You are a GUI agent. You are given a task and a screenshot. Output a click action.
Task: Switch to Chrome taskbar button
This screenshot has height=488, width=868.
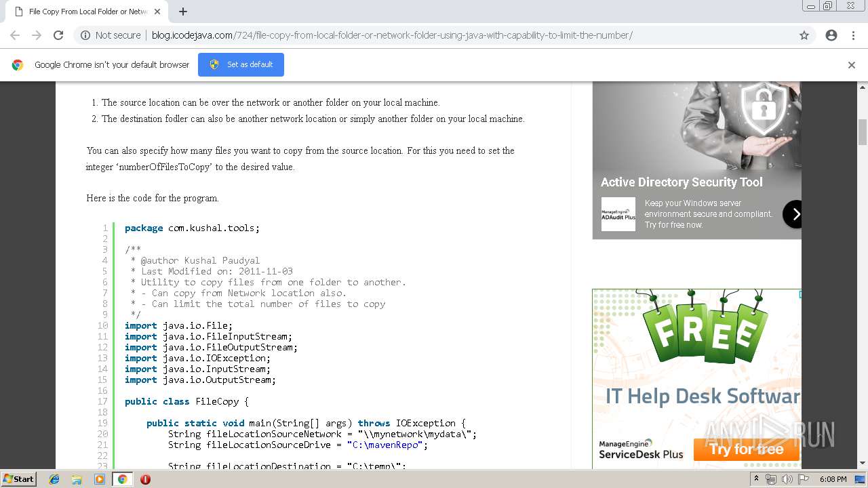pyautogui.click(x=122, y=479)
